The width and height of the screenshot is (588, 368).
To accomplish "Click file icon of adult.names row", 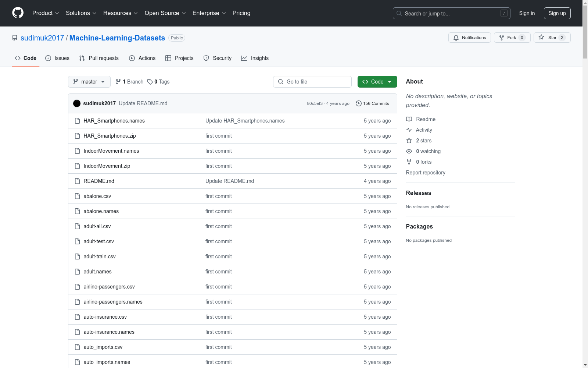I will [x=77, y=272].
